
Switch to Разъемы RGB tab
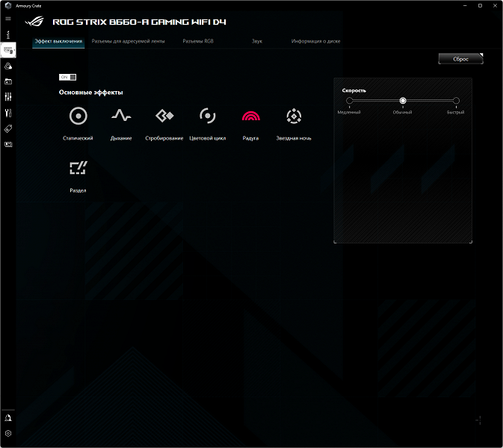pos(198,41)
